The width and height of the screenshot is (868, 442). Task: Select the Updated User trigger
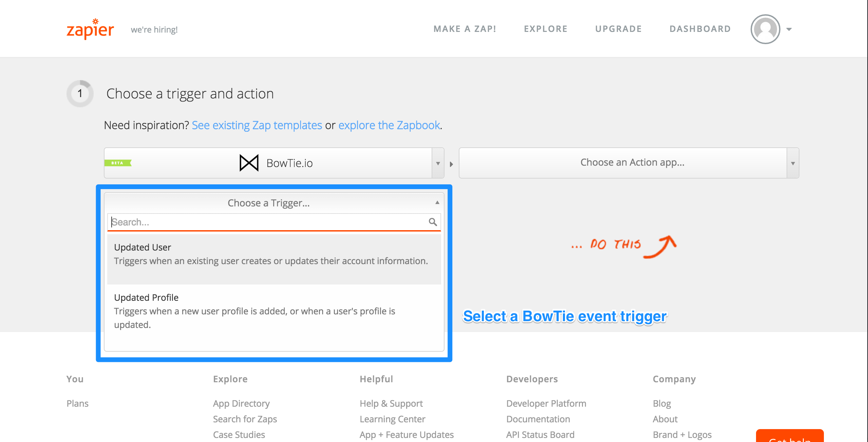click(x=274, y=259)
